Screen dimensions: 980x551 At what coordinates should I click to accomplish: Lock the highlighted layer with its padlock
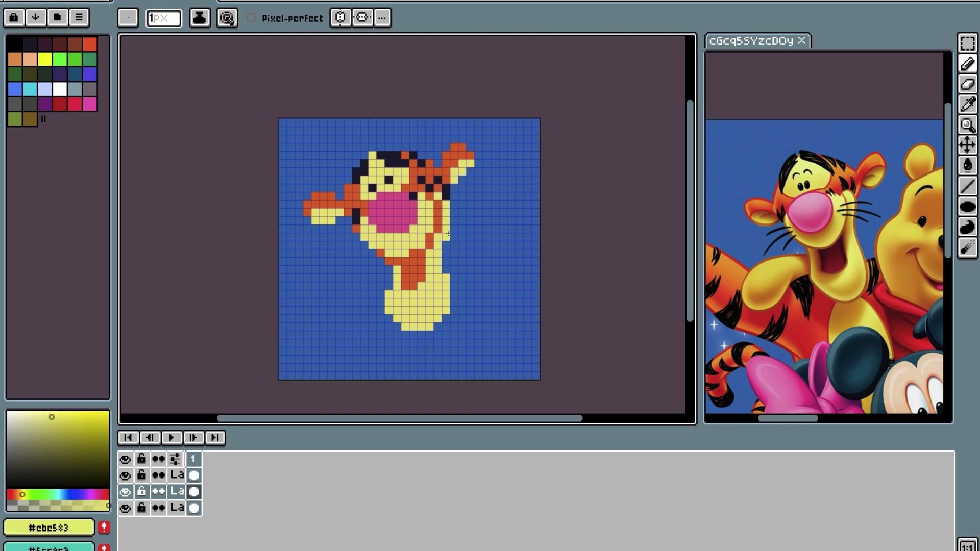coord(141,492)
